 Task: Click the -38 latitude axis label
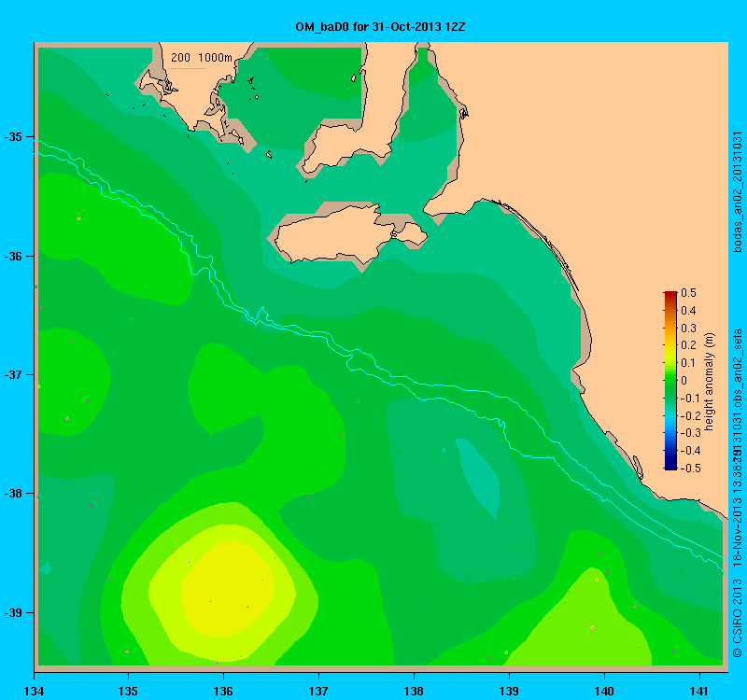click(13, 494)
